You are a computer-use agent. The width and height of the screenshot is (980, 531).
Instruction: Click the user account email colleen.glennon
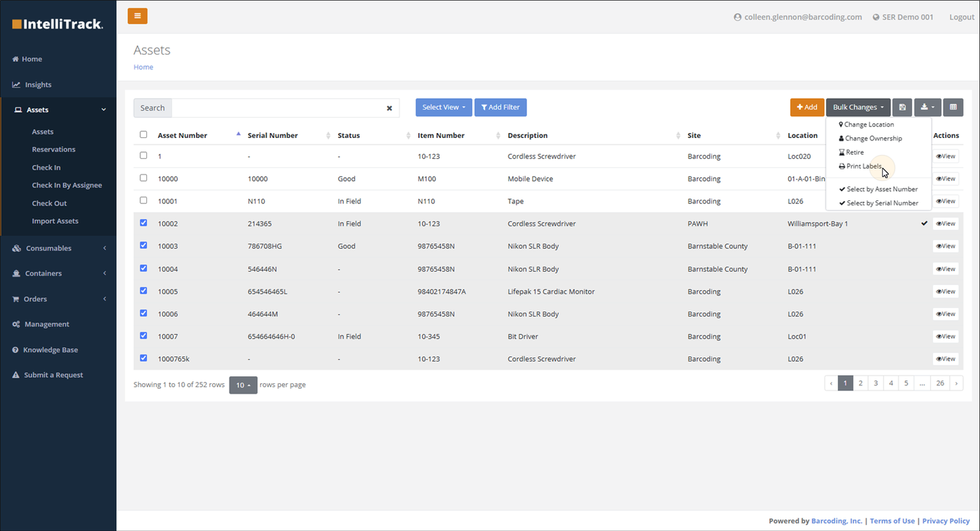[797, 17]
